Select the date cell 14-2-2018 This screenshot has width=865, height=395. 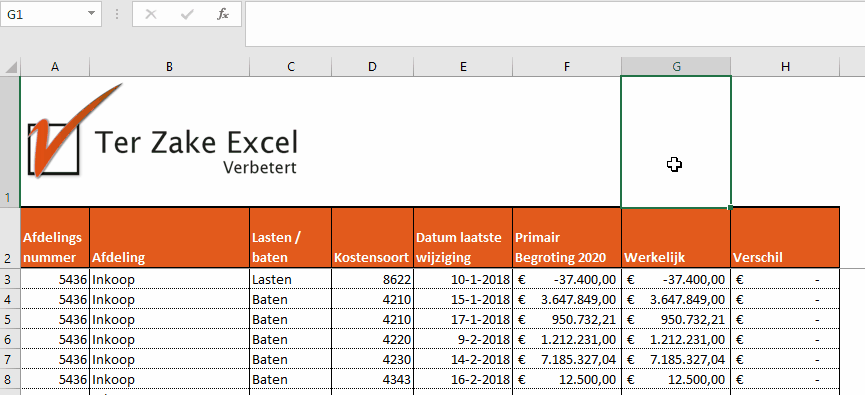tap(463, 359)
